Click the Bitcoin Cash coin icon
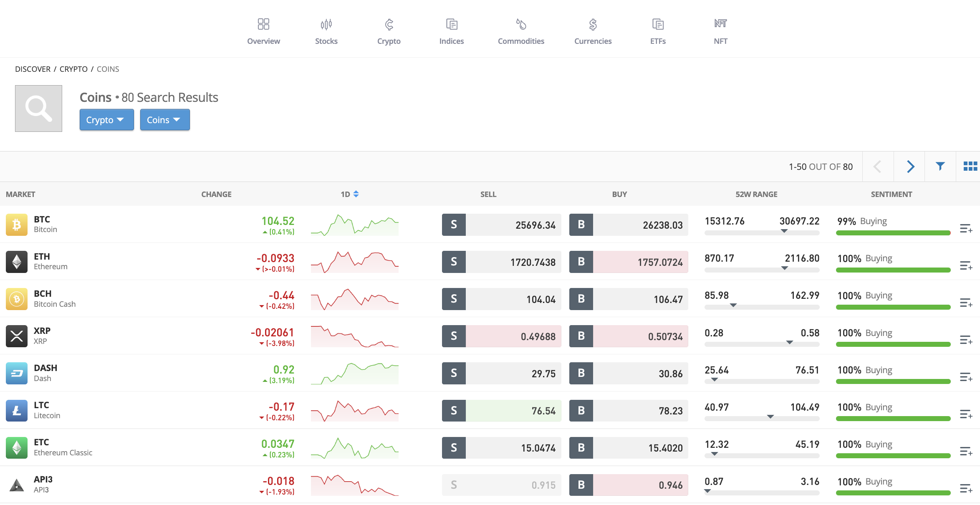 (x=17, y=299)
